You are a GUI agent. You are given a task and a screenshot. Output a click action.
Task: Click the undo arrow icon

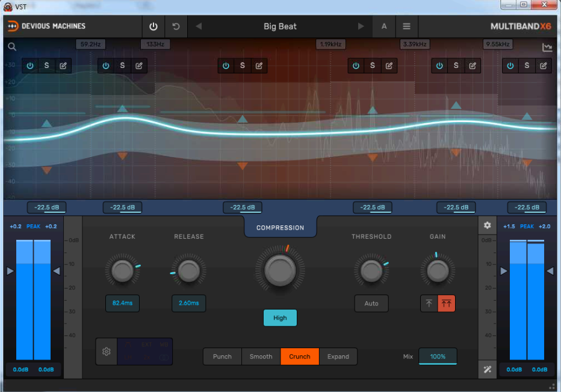(176, 26)
